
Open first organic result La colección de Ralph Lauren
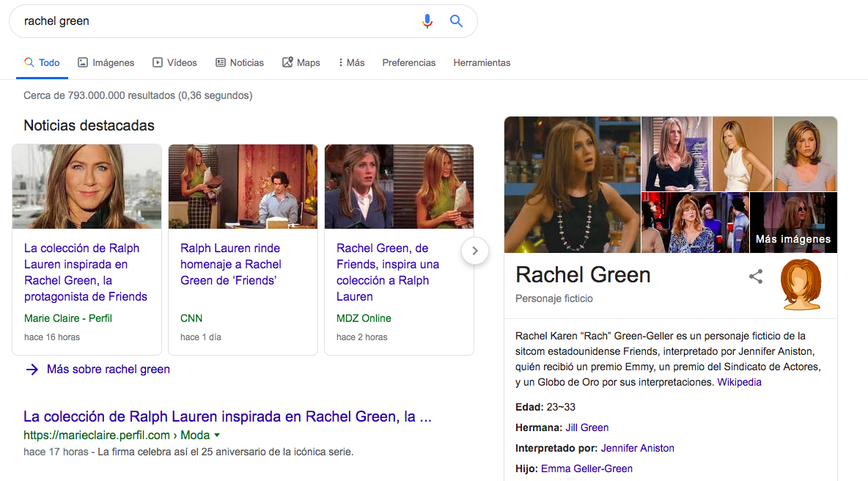(x=227, y=416)
